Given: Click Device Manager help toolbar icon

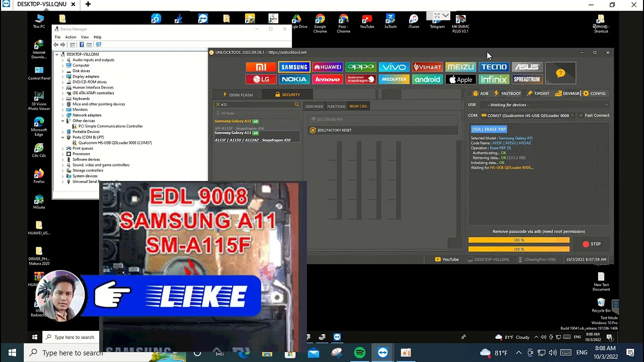Looking at the screenshot, I should click(82, 45).
